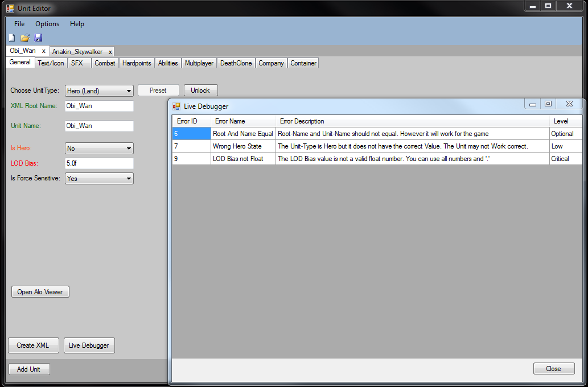Sort by the Level column header
This screenshot has width=588, height=387.
point(566,121)
